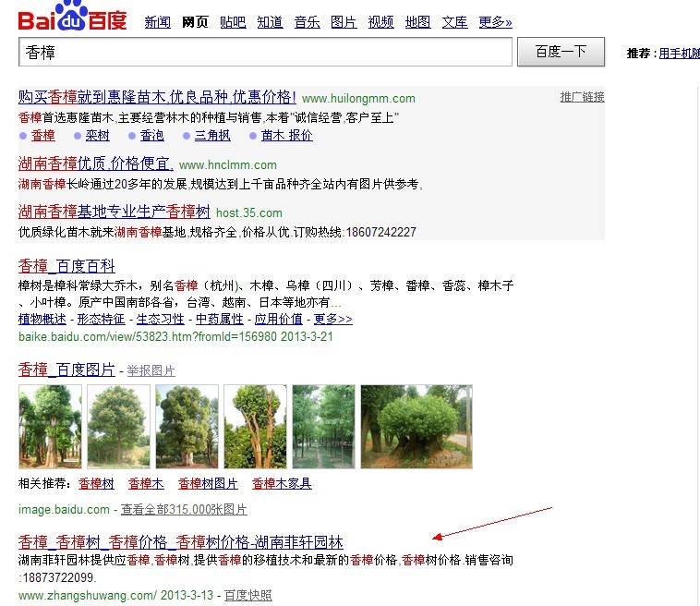The image size is (700, 606).
Task: Open the 百度快照 cached page link
Action: click(248, 595)
